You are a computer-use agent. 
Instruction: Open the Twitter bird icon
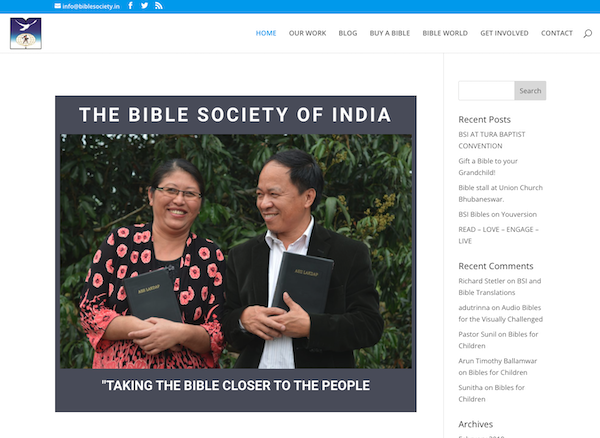click(x=144, y=5)
